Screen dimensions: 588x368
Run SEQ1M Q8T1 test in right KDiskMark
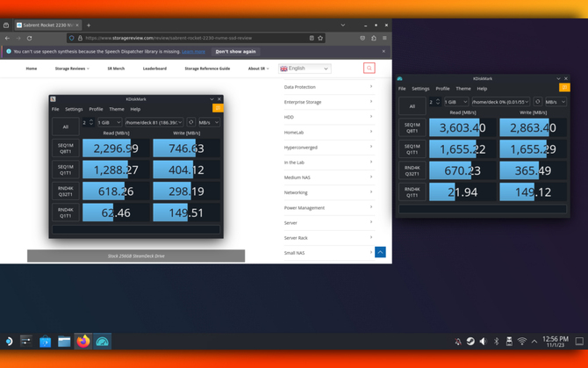click(412, 127)
